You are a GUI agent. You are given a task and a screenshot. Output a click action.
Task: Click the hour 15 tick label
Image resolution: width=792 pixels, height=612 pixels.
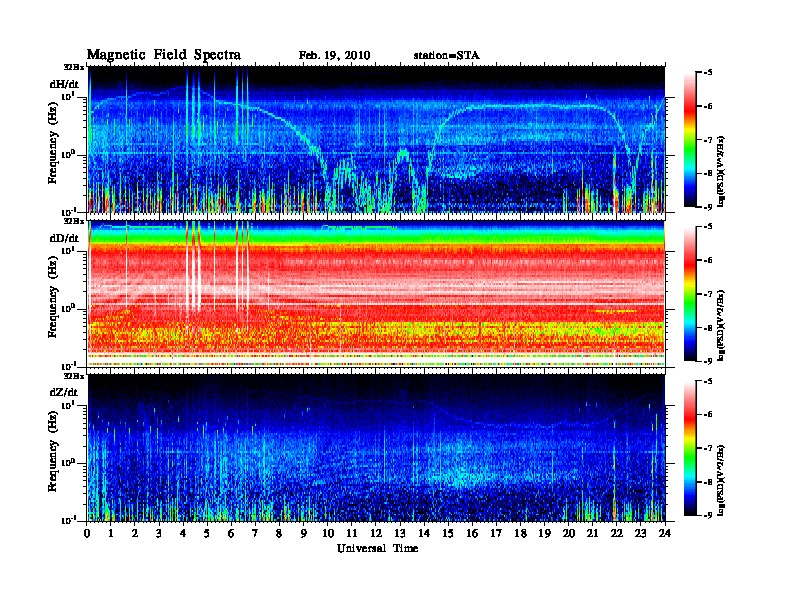pos(448,533)
